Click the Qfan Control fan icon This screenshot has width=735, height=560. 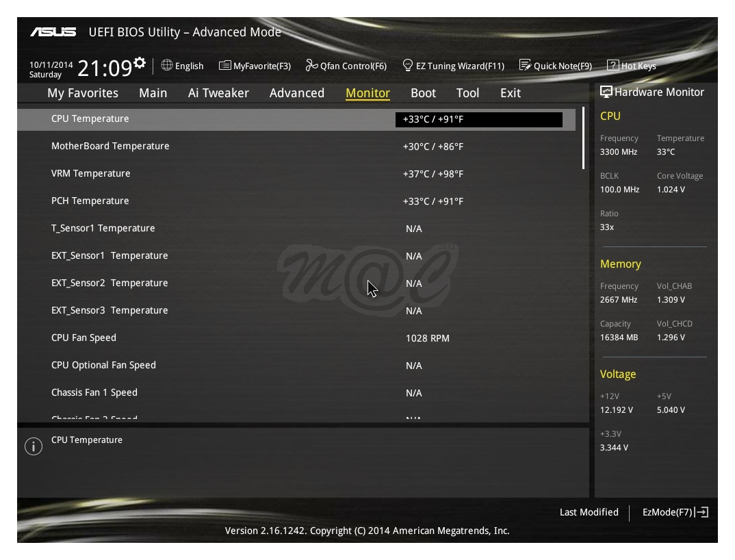(x=311, y=65)
